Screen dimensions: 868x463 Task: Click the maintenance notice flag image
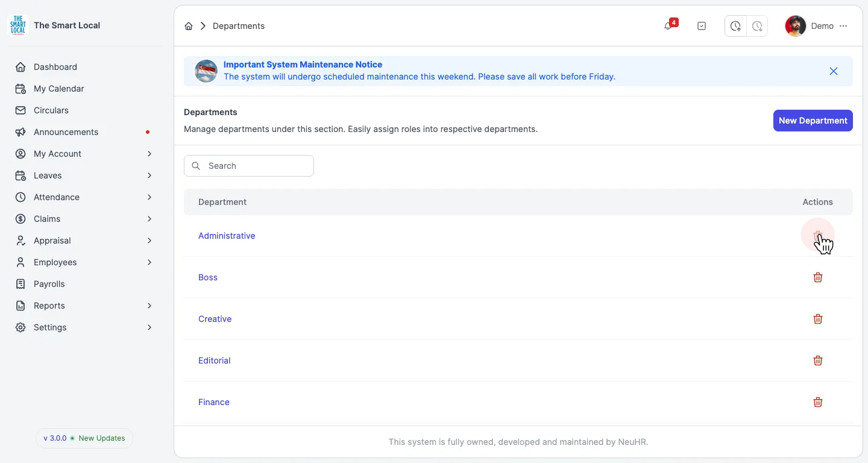tap(206, 71)
